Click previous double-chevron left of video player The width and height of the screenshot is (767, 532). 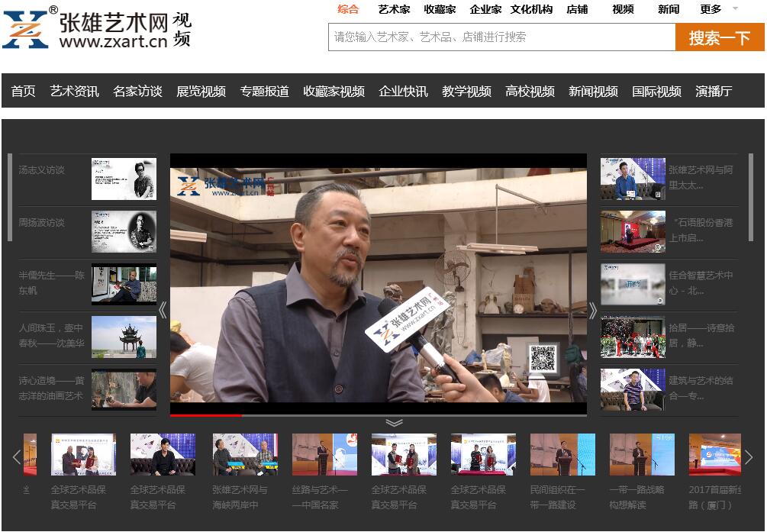tap(163, 310)
